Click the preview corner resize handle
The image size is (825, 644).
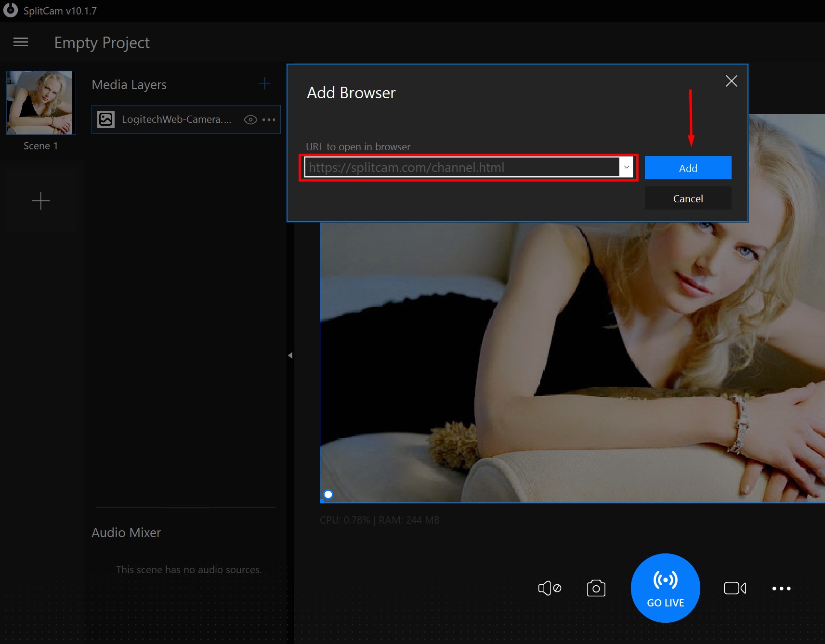328,494
